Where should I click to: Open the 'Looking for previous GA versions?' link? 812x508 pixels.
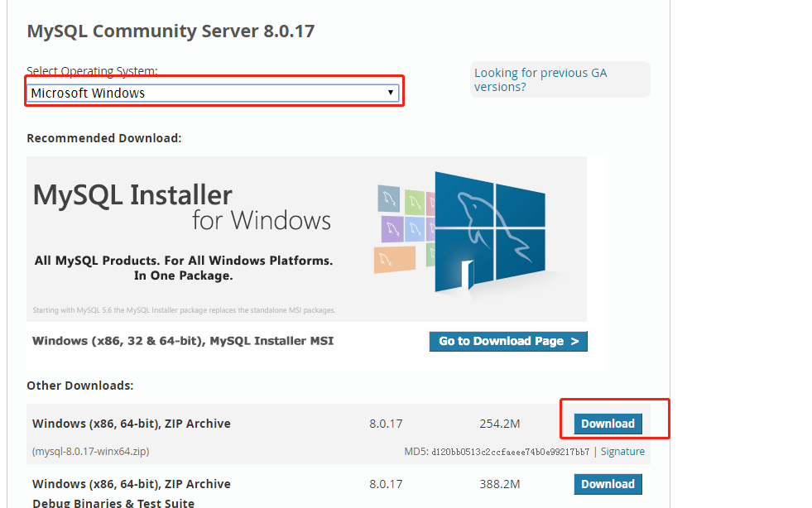pyautogui.click(x=540, y=80)
